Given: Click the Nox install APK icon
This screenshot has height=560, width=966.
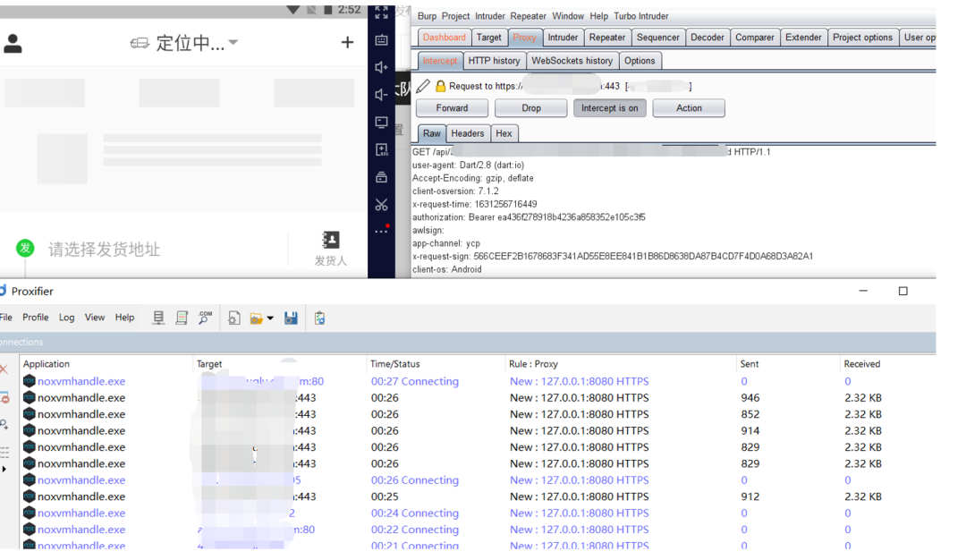Looking at the screenshot, I should [x=381, y=149].
